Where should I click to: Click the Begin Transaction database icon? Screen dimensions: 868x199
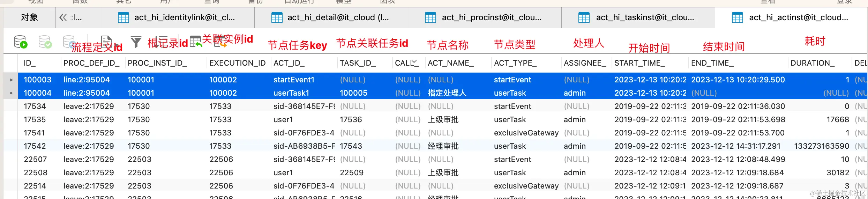(21, 42)
